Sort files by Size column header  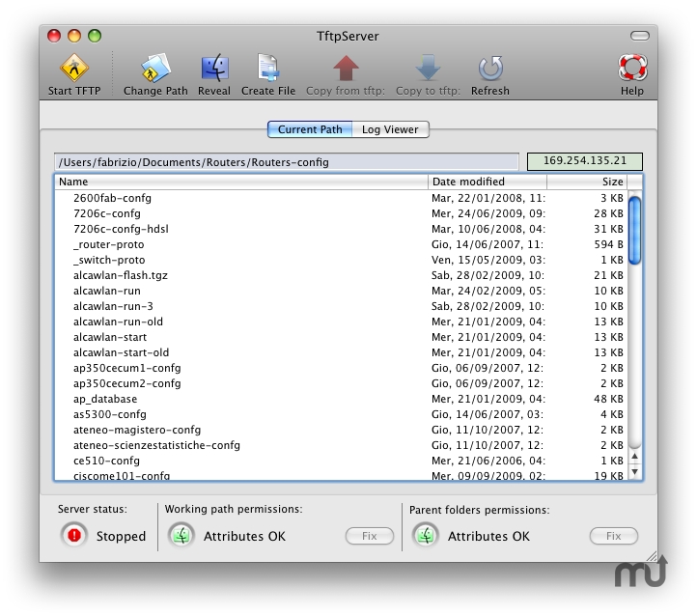pos(587,182)
